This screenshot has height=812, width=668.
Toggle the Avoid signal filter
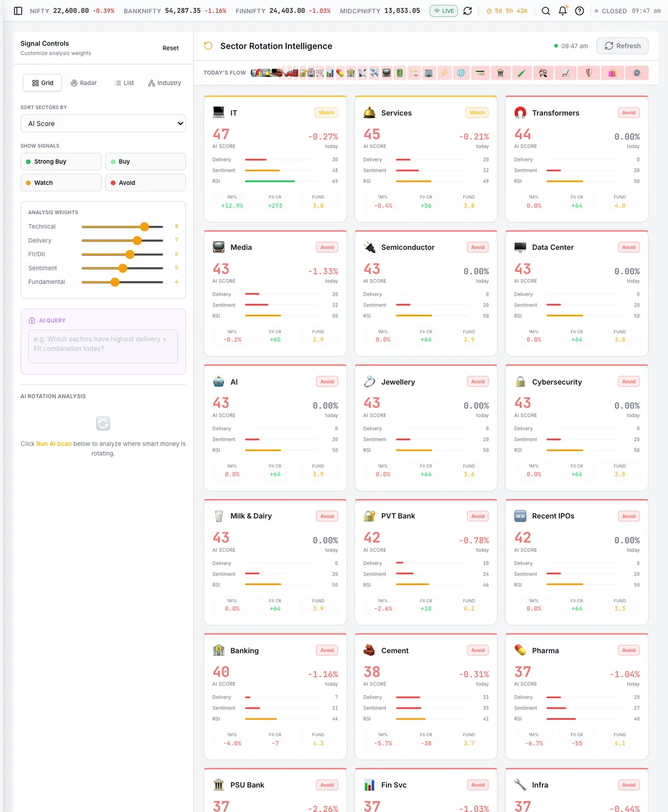[146, 183]
